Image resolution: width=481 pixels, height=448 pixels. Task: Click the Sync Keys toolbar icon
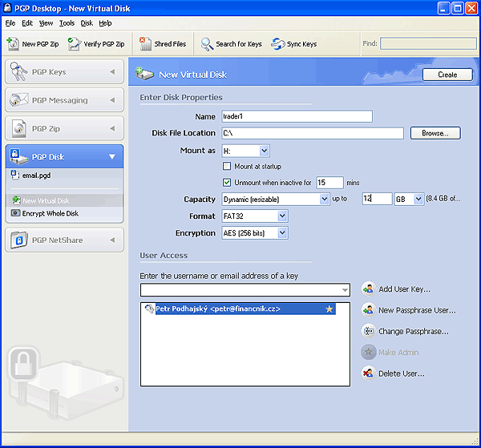click(x=278, y=44)
